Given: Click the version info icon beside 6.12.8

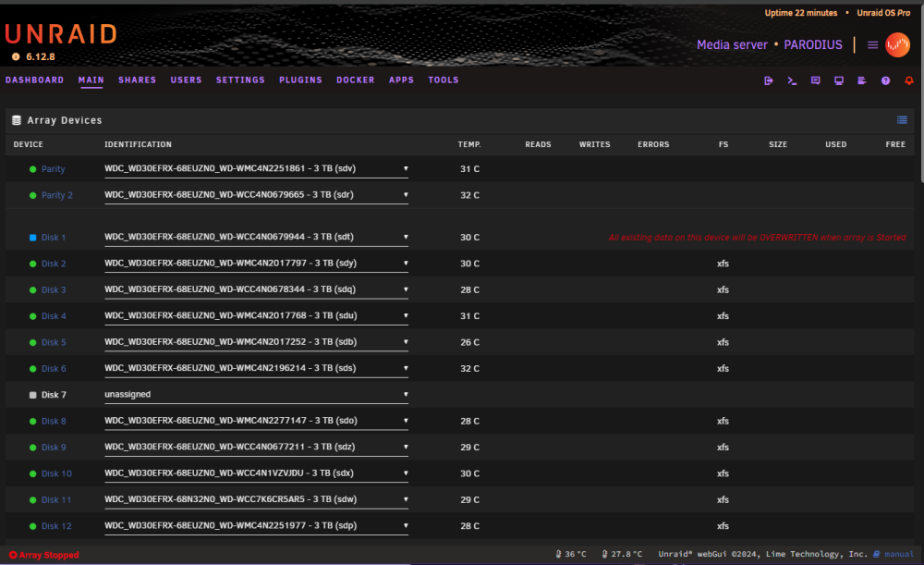Looking at the screenshot, I should (x=16, y=56).
